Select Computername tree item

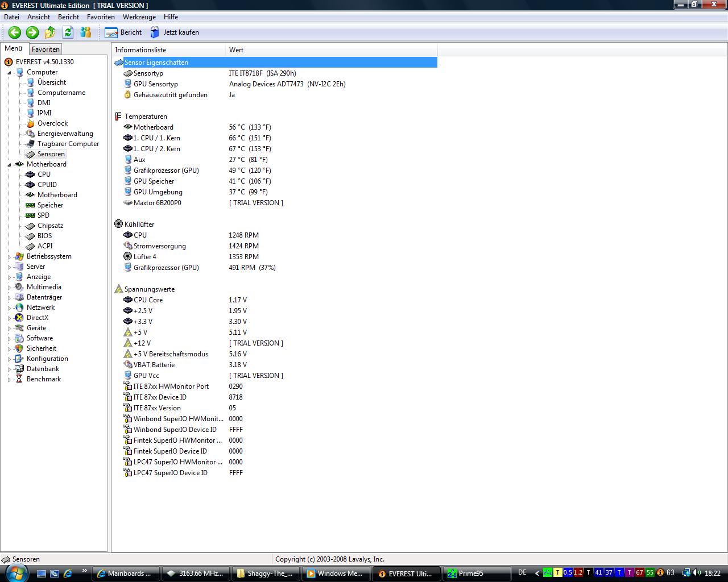coord(61,93)
